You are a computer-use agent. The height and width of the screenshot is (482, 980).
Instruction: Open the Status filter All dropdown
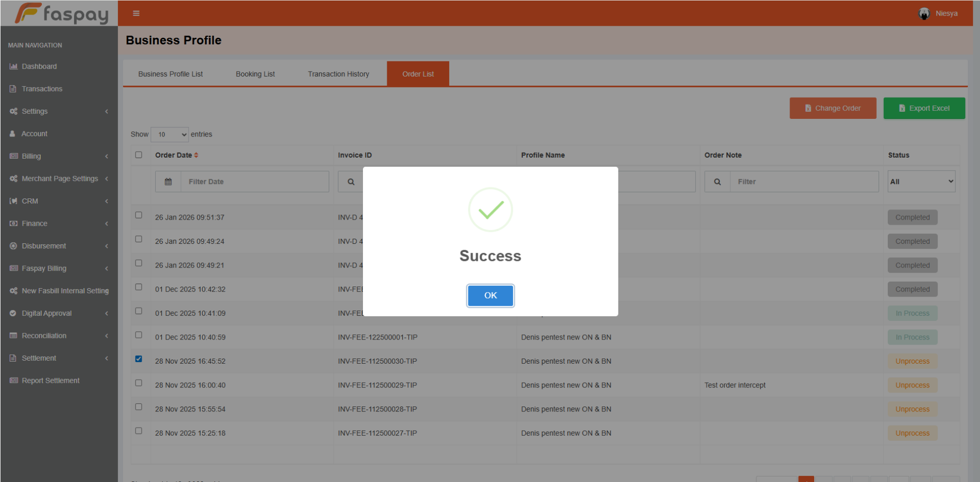(921, 182)
